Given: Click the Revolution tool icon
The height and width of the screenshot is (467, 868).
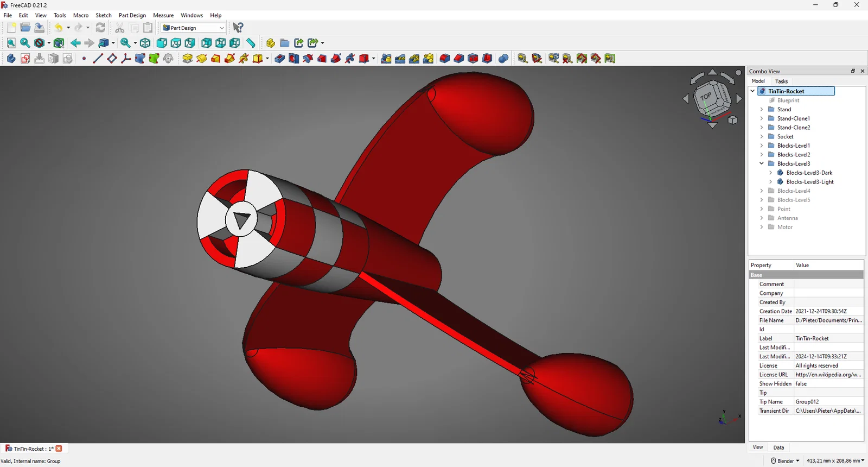Looking at the screenshot, I should (x=201, y=59).
